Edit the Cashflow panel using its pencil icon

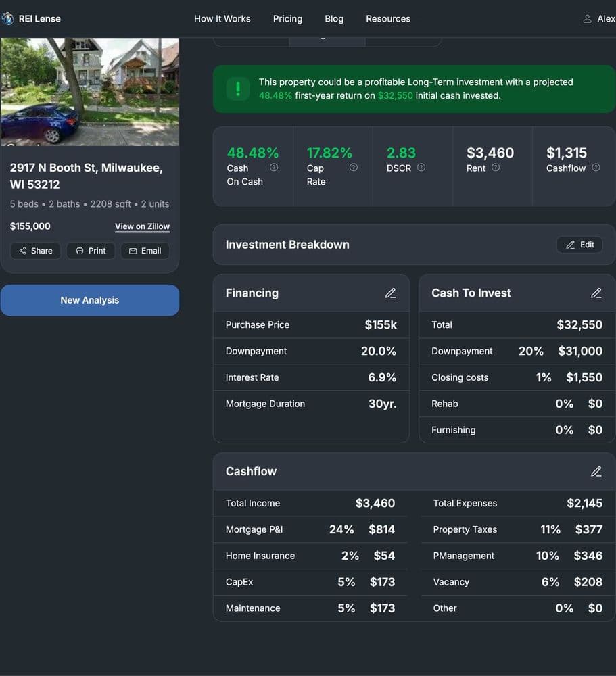[596, 471]
